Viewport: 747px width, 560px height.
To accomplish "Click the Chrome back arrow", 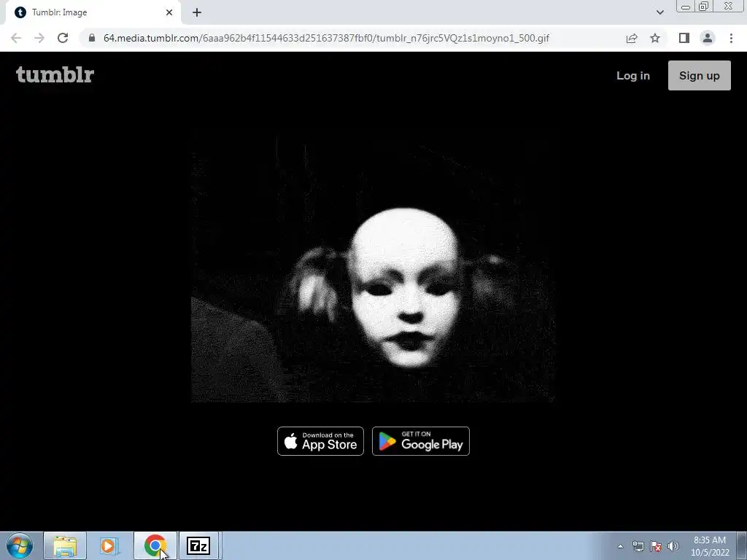I will coord(16,38).
